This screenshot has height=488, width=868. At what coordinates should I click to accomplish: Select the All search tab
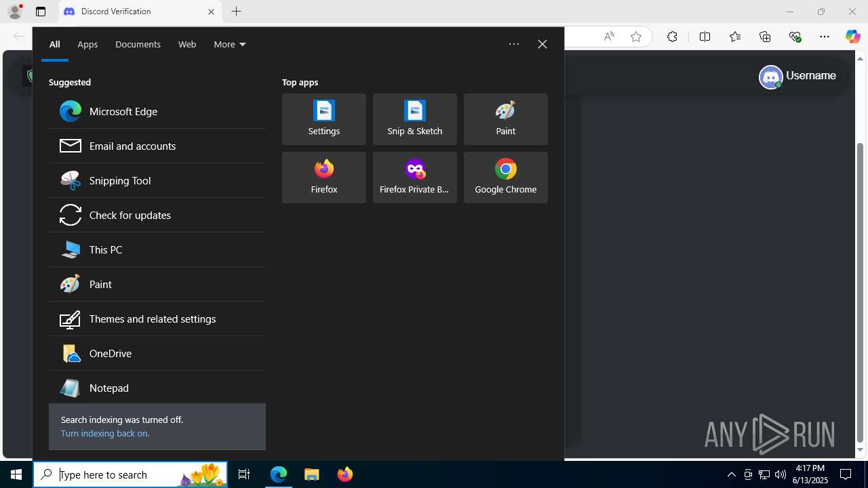pos(55,44)
